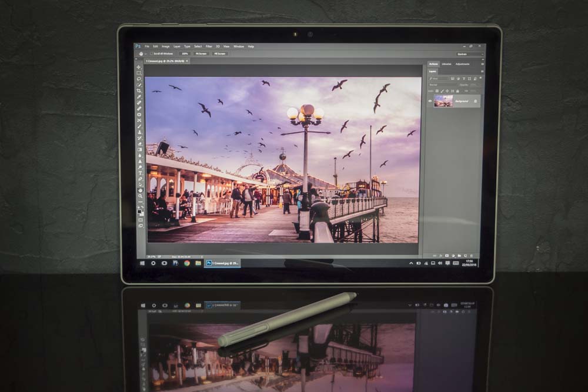Image resolution: width=588 pixels, height=392 pixels.
Task: Select the Horizontal Type tool
Action: click(140, 173)
